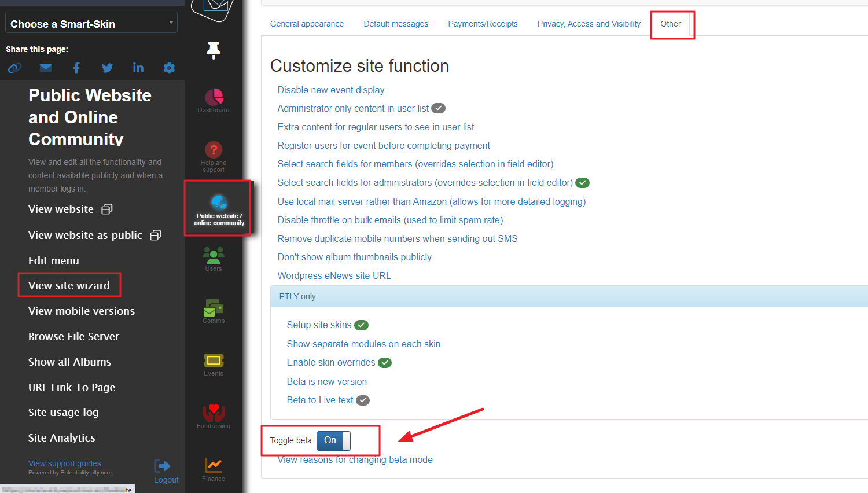
Task: Open the Finance chart icon
Action: pos(214,466)
